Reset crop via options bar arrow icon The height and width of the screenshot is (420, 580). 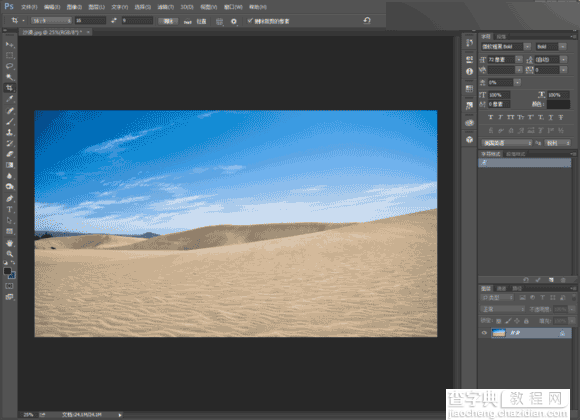tap(367, 20)
